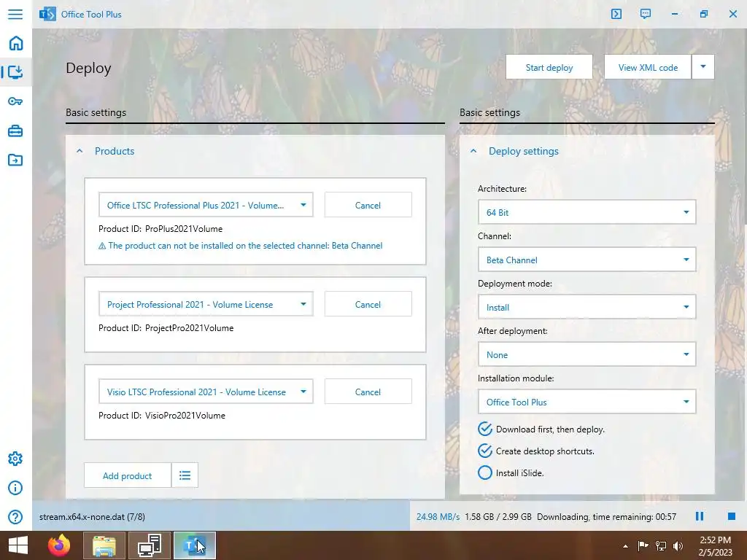Open the Project Professional 2021 product dropdown

(x=206, y=304)
